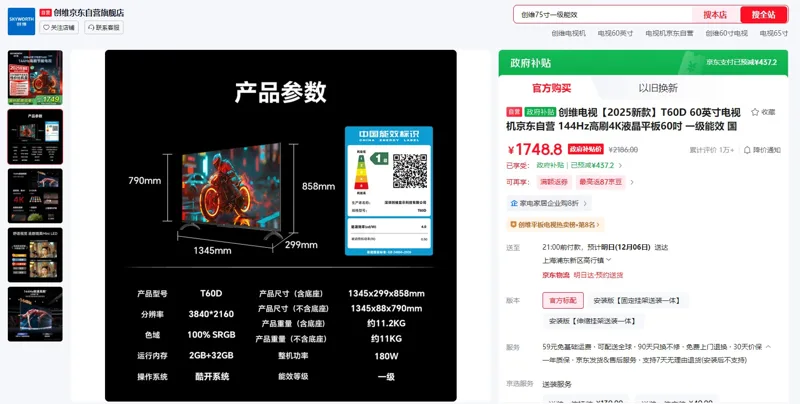Screen dimensions: 800x404
Task: Select 安装版【伸缩挂架送装一体】 version option
Action: point(593,321)
